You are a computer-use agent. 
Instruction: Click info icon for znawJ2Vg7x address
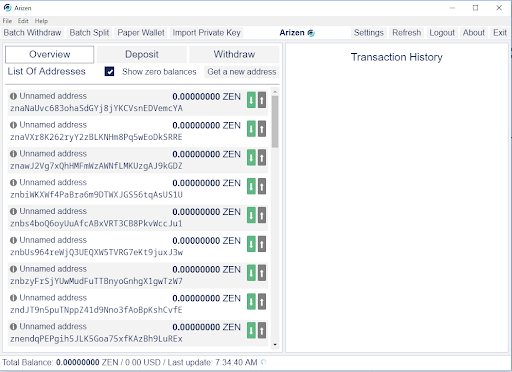tap(13, 154)
